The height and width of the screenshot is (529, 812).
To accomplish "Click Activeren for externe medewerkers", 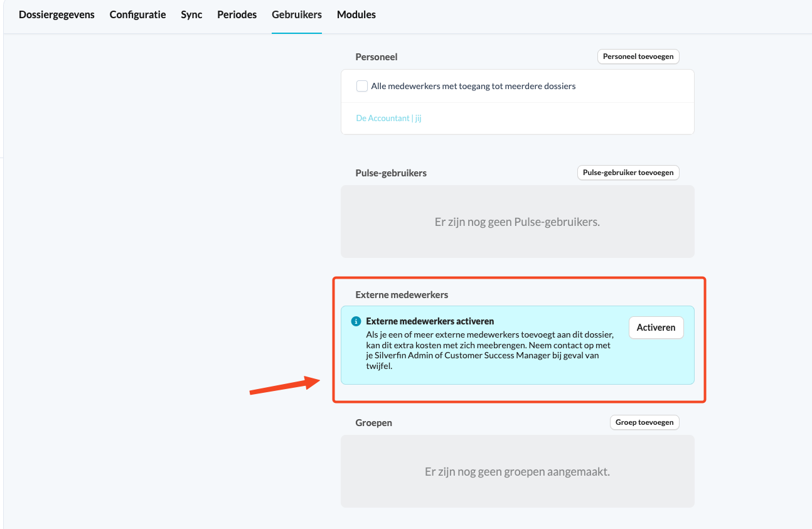I will click(x=656, y=328).
